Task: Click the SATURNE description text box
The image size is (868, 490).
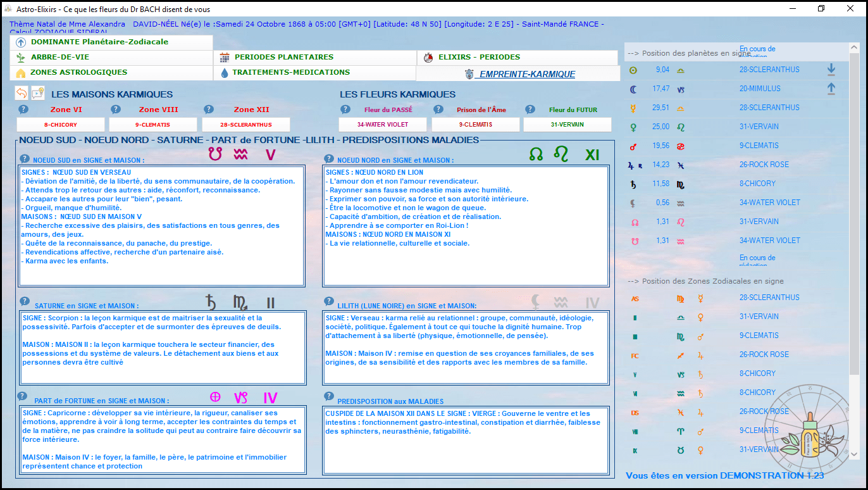Action: click(x=163, y=348)
